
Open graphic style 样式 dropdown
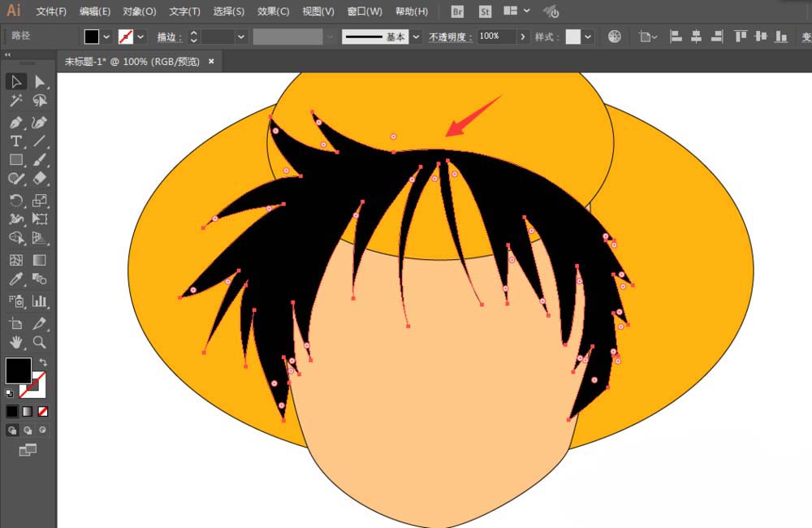click(588, 37)
